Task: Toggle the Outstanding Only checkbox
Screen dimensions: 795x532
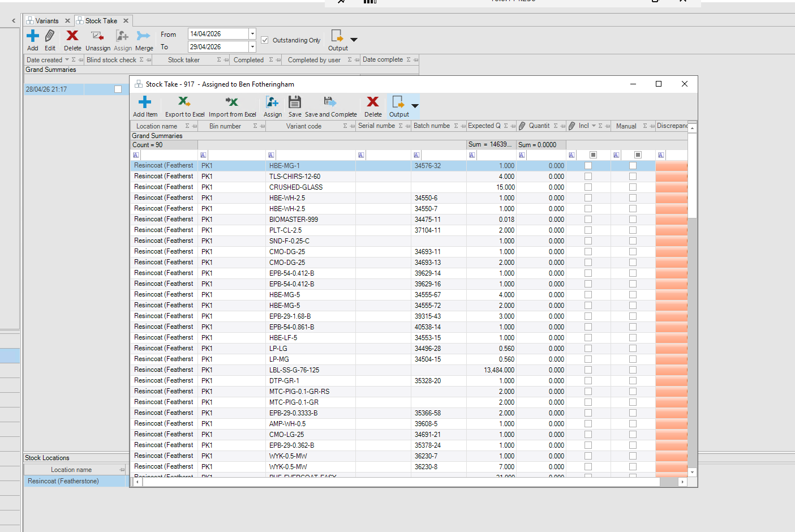Action: 265,40
